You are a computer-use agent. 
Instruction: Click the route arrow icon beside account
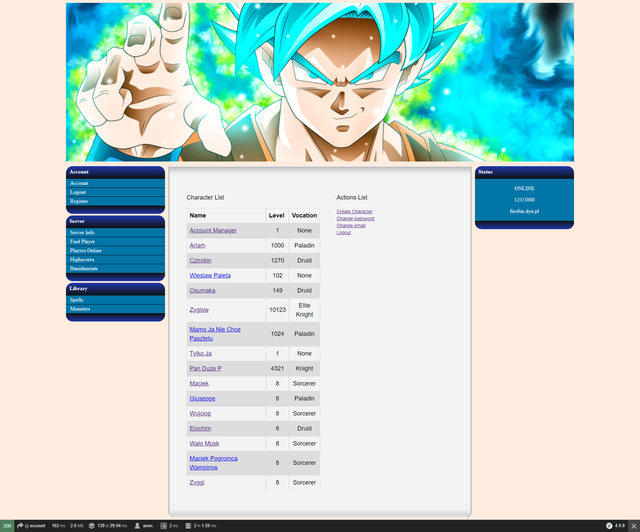point(20,526)
